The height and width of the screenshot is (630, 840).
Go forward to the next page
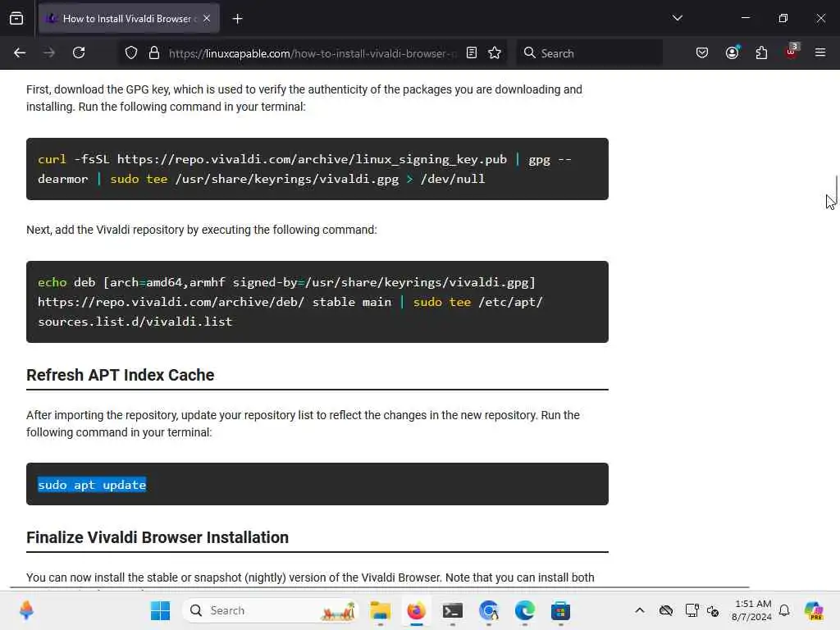[x=49, y=53]
